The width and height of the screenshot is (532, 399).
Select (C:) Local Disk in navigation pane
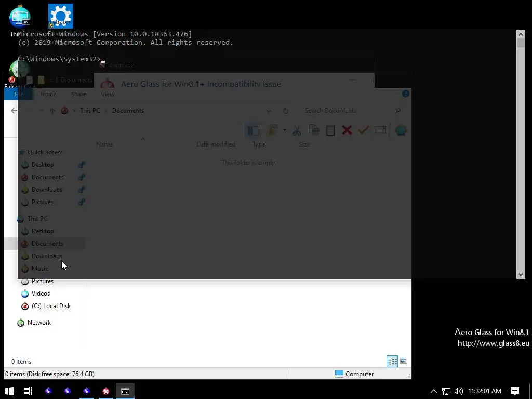51,305
